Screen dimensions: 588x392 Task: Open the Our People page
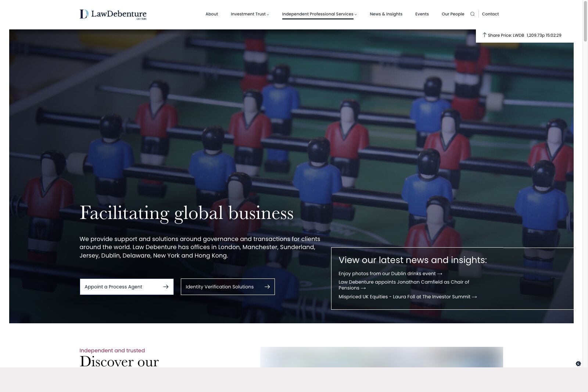click(453, 14)
